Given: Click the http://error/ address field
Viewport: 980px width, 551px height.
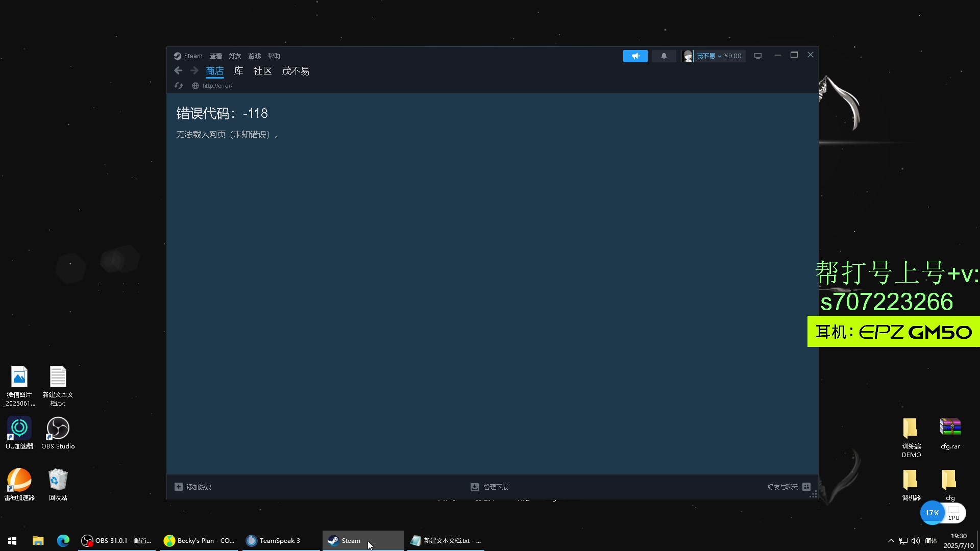Looking at the screenshot, I should pos(217,86).
